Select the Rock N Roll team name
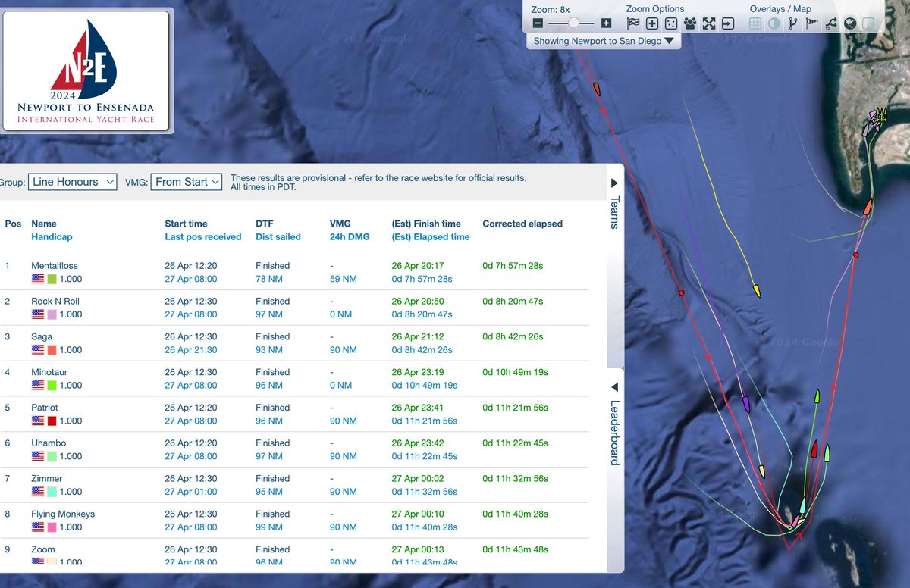 pyautogui.click(x=55, y=302)
